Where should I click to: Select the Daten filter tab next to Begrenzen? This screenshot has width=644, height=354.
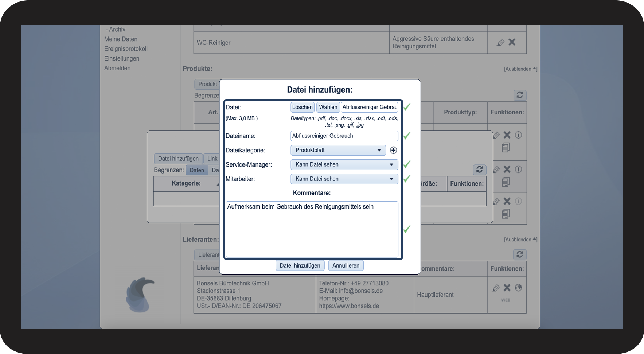pyautogui.click(x=197, y=170)
